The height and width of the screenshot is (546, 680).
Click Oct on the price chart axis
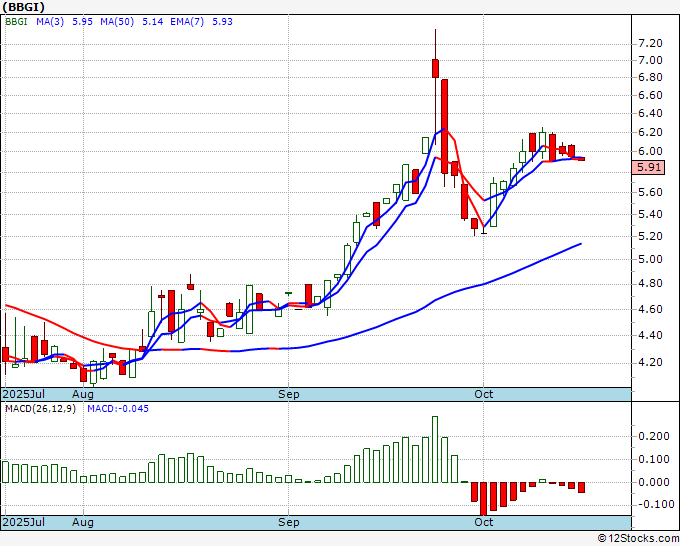pos(484,394)
